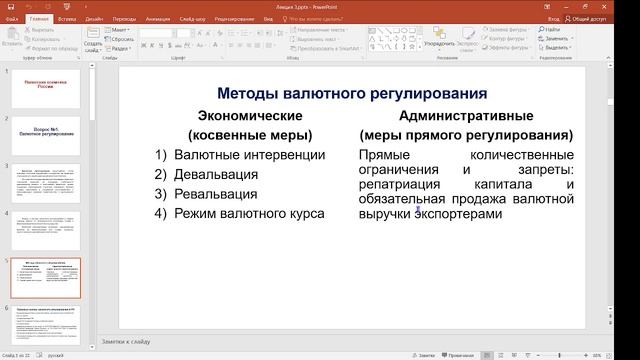Click the Упорядочить arrange icon
This screenshot has width=640, height=360.
439,33
